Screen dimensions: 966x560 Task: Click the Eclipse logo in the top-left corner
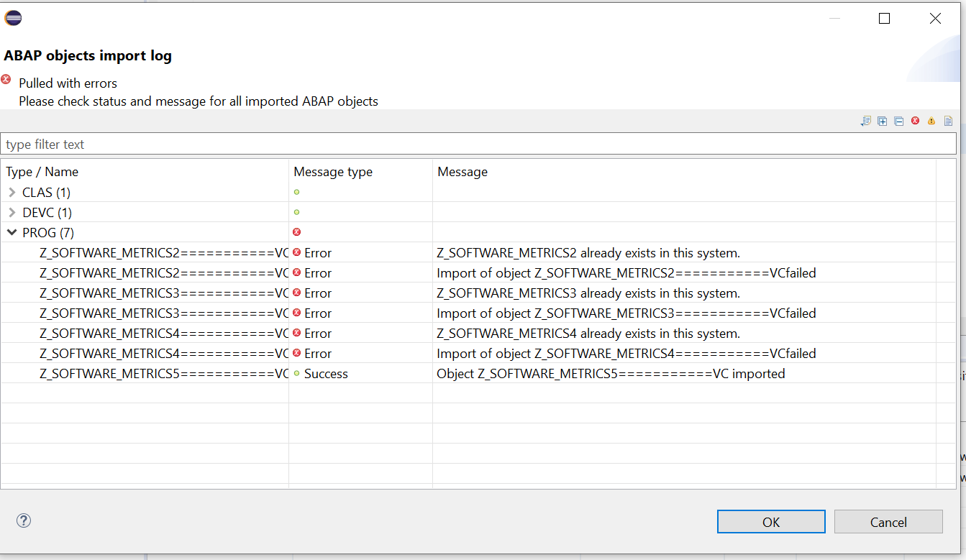pyautogui.click(x=13, y=17)
